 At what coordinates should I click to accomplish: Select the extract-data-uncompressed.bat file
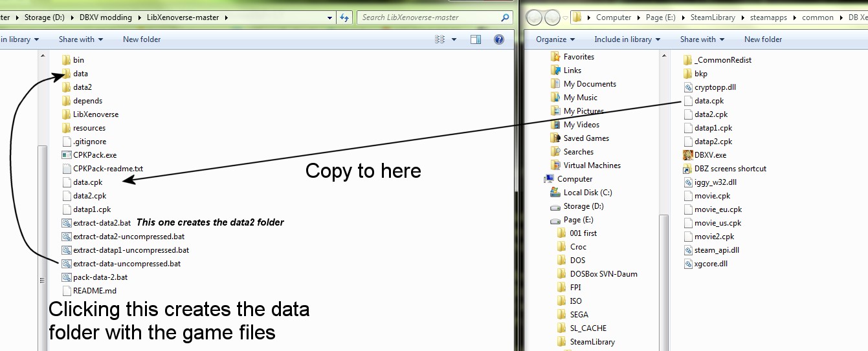(x=126, y=264)
